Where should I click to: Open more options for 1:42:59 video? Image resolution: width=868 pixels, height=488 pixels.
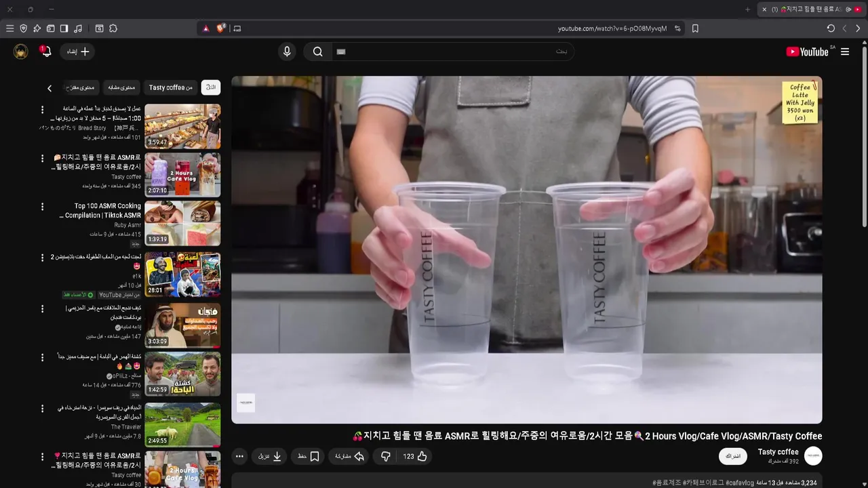(42, 357)
